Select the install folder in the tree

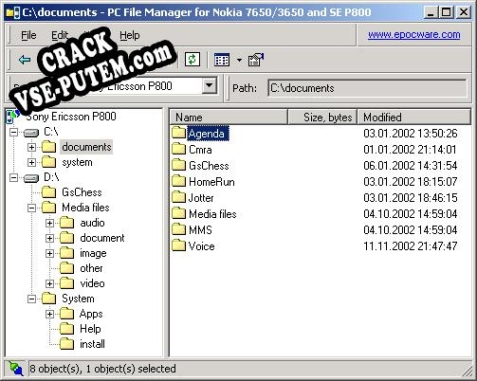point(92,344)
